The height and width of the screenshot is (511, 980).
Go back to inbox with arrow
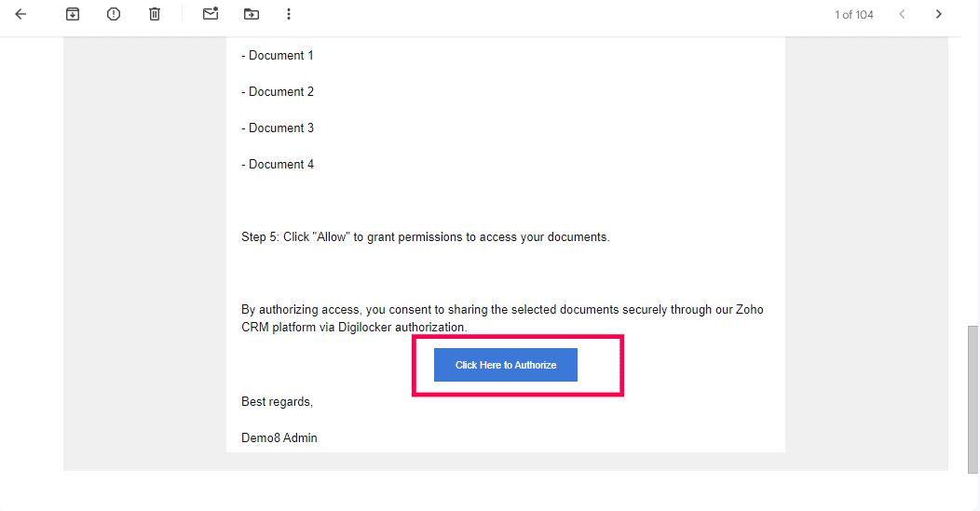tap(20, 14)
